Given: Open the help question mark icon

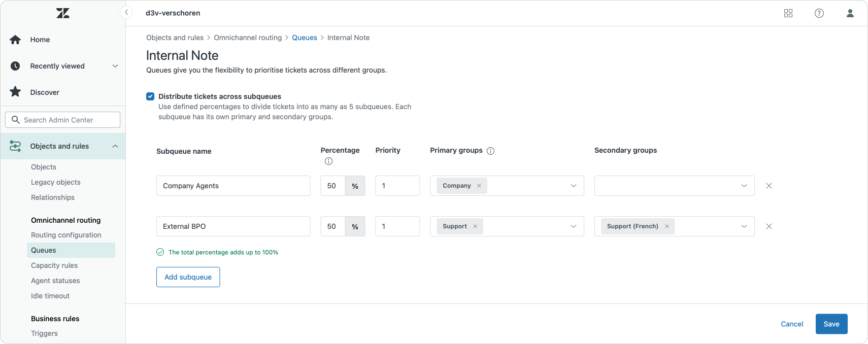Looking at the screenshot, I should point(819,13).
